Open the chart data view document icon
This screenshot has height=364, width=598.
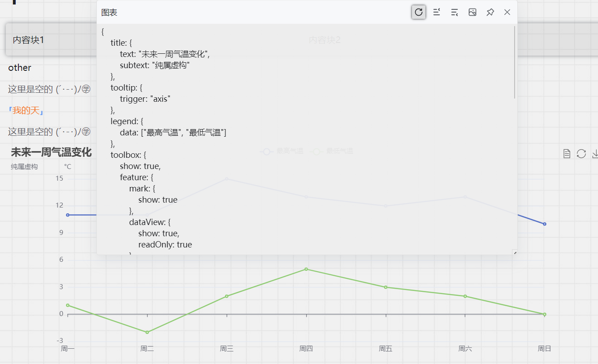pos(567,154)
